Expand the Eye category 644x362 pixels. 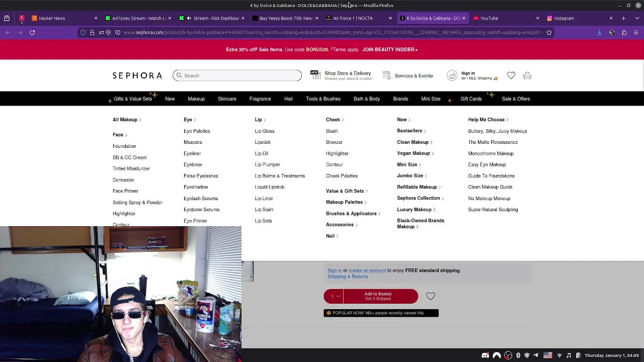point(190,120)
